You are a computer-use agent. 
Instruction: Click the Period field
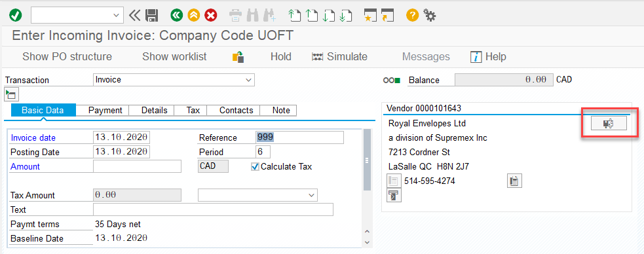263,152
